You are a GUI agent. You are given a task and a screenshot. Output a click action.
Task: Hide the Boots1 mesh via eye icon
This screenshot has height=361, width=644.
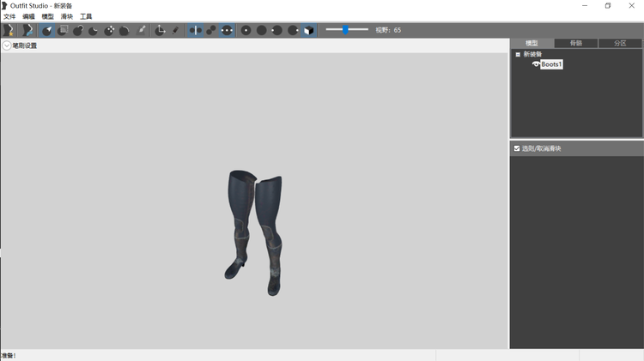536,64
